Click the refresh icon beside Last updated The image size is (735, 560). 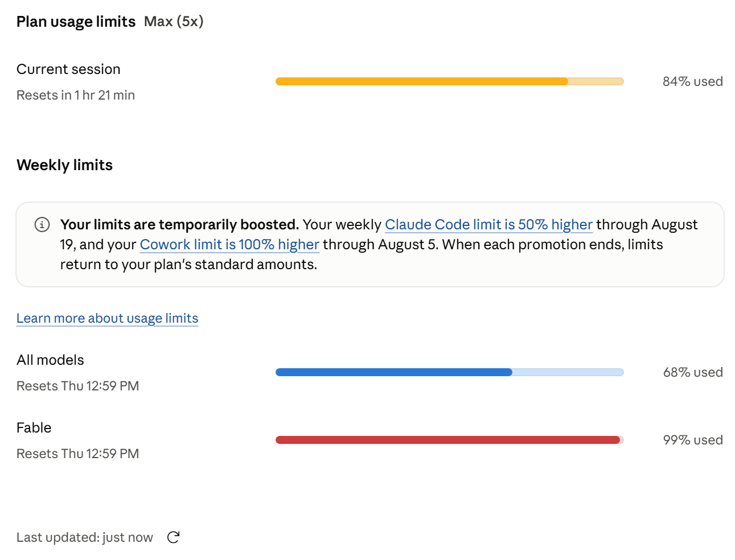174,537
